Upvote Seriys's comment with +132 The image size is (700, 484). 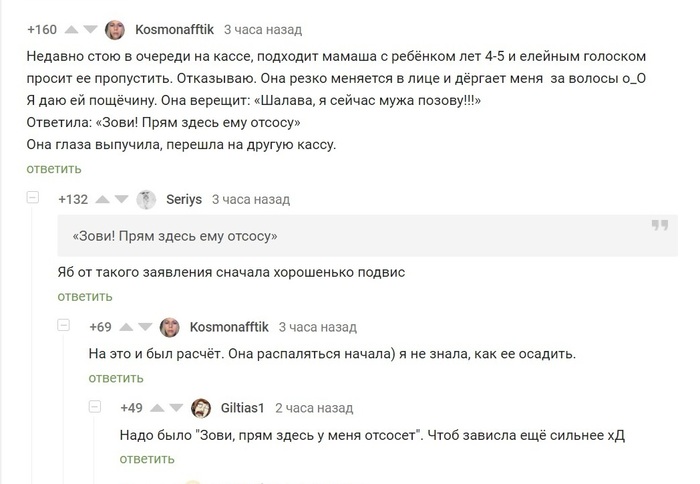(x=101, y=199)
